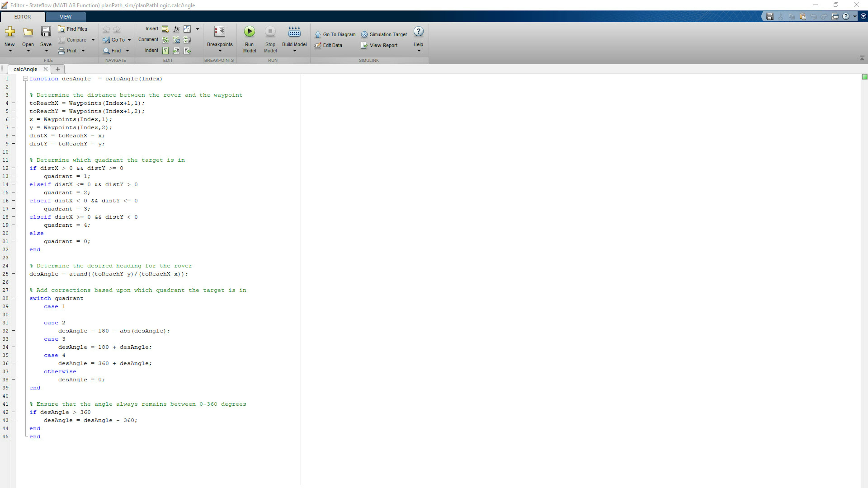Expand the Print dropdown arrow

(x=83, y=51)
